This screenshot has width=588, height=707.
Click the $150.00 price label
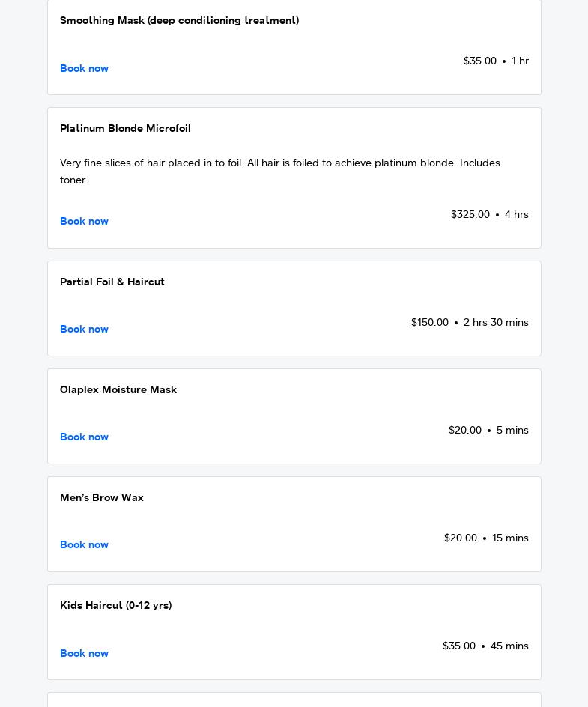(x=429, y=322)
